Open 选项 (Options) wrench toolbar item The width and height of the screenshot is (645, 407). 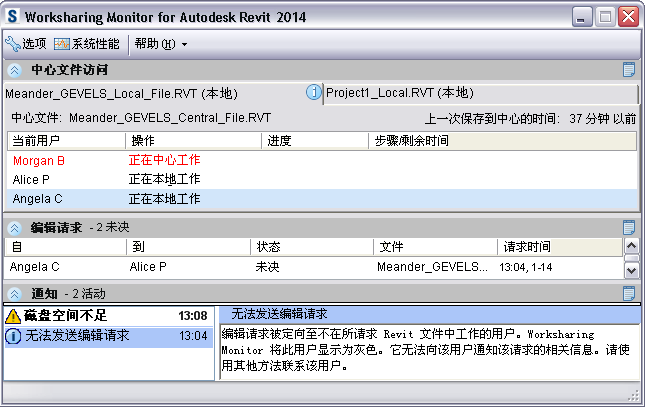[x=26, y=44]
